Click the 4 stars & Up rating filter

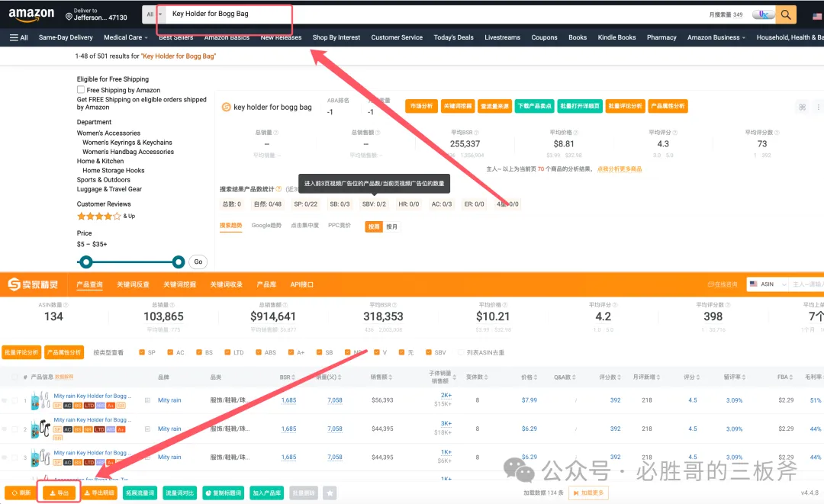[106, 216]
